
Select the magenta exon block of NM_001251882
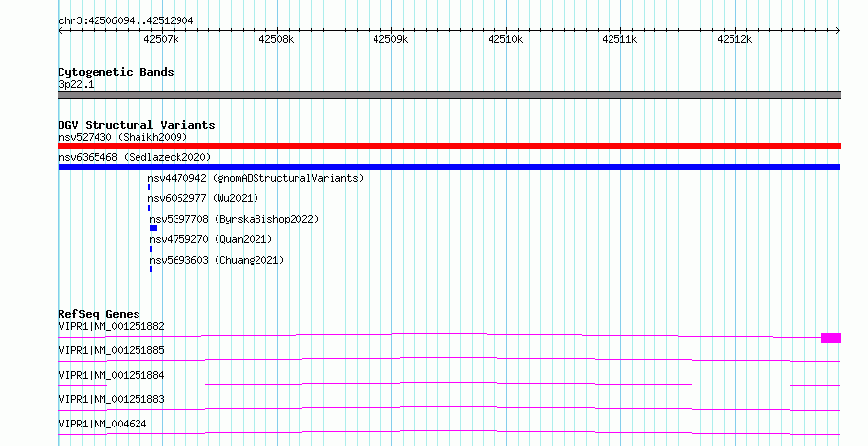[x=830, y=338]
